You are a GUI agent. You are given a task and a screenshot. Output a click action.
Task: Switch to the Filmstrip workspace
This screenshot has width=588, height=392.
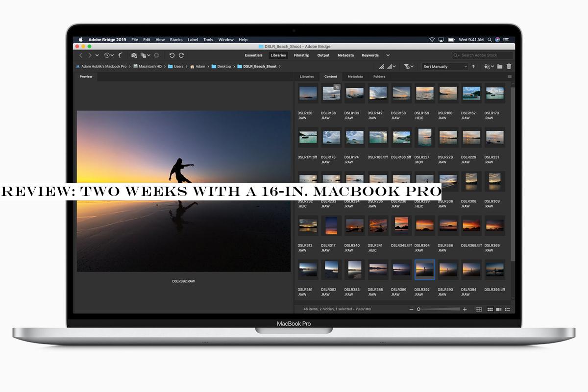click(301, 55)
